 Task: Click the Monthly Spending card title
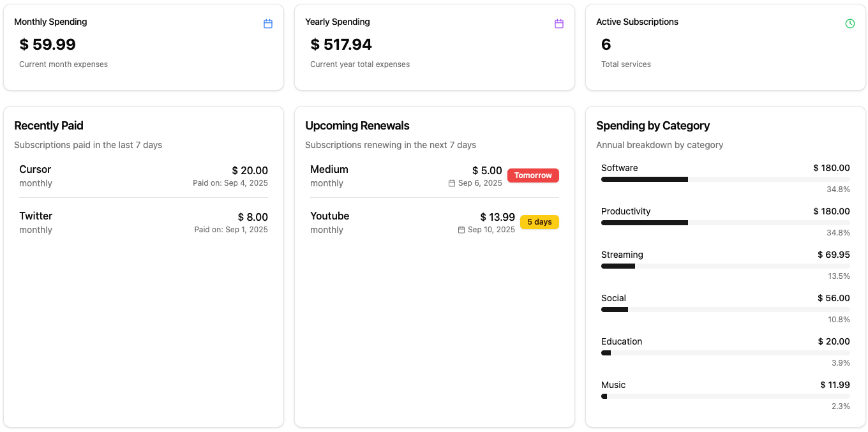(x=50, y=22)
